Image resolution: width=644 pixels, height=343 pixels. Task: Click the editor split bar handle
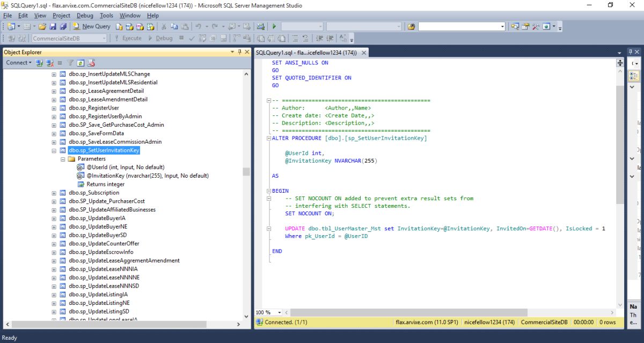click(x=620, y=63)
